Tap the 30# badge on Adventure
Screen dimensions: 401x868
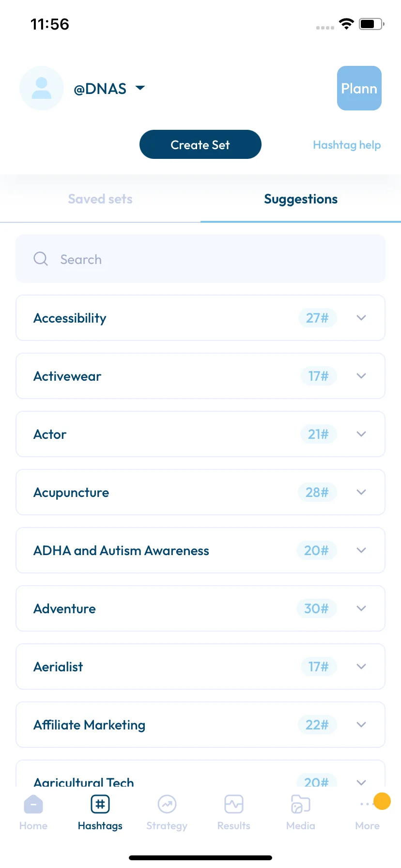[316, 608]
